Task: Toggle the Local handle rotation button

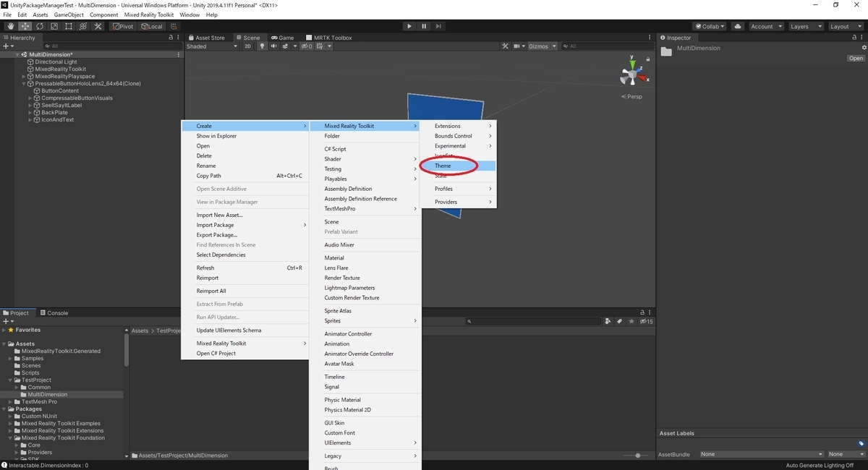Action: click(152, 26)
